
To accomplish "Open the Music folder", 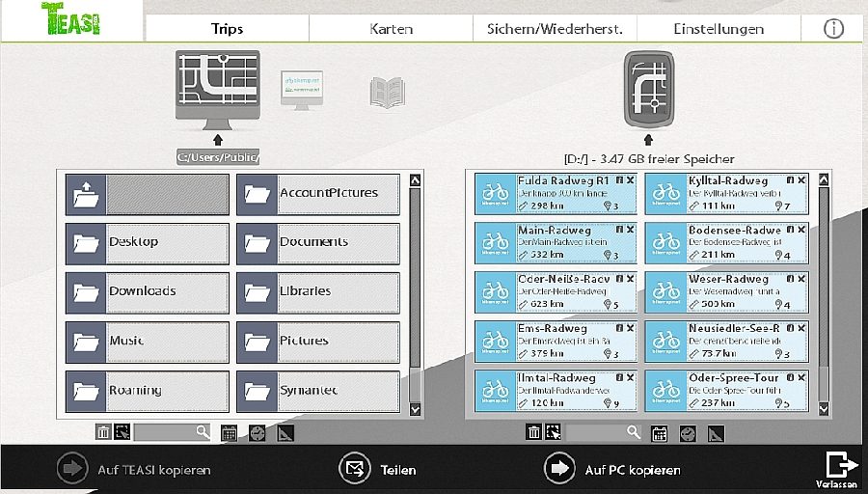I will tap(147, 343).
